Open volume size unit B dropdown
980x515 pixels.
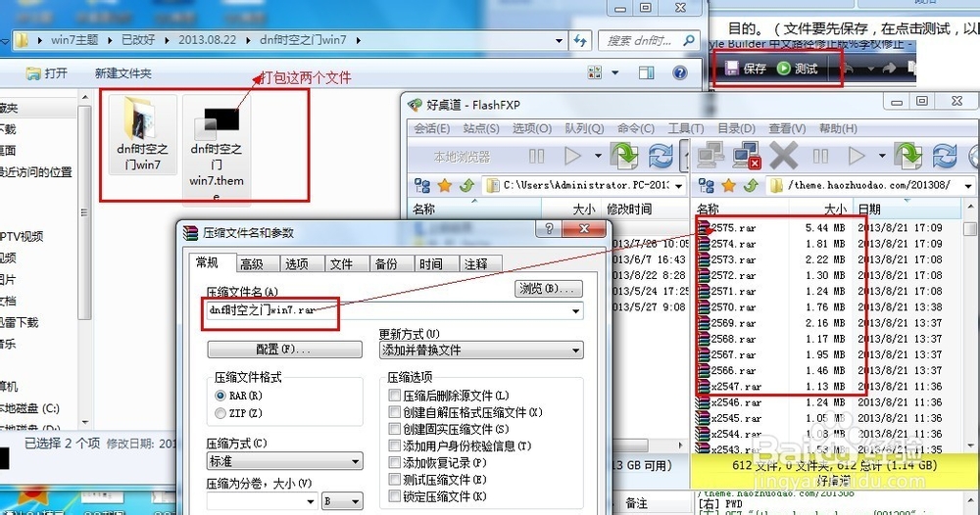click(342, 500)
